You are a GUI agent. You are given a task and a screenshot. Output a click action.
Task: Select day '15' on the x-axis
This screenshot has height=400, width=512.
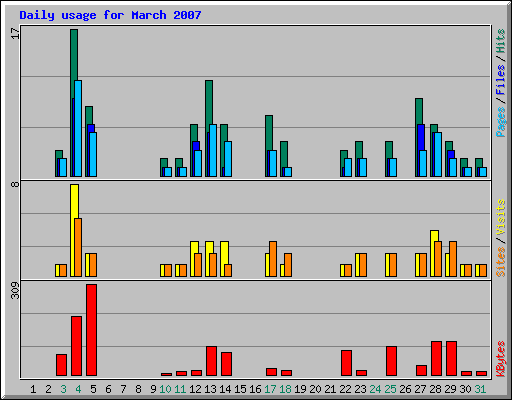(x=240, y=389)
